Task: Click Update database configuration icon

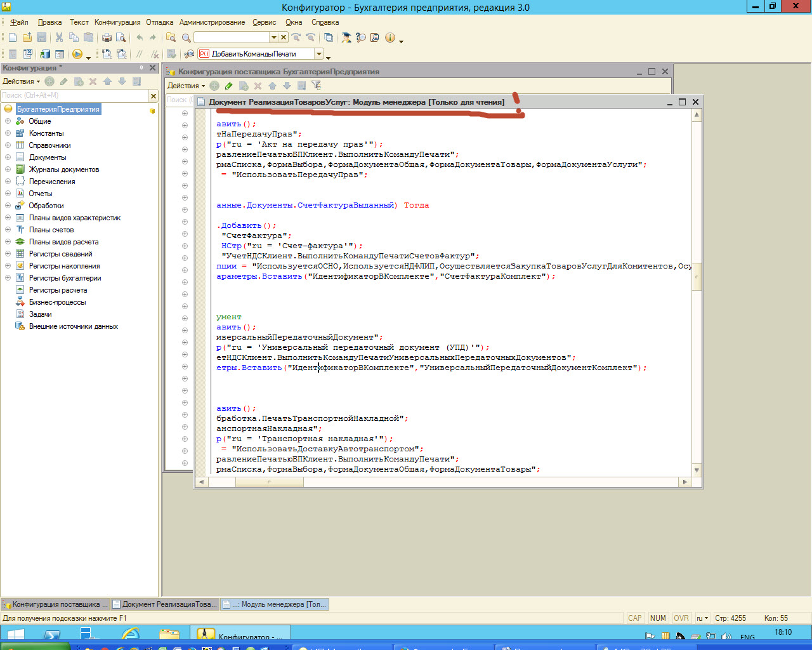Action: pyautogui.click(x=45, y=55)
